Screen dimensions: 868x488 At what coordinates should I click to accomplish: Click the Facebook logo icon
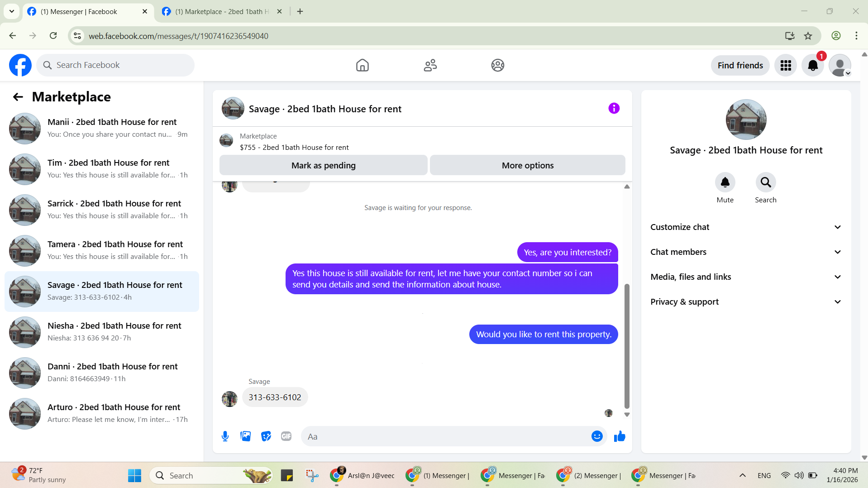coord(20,65)
